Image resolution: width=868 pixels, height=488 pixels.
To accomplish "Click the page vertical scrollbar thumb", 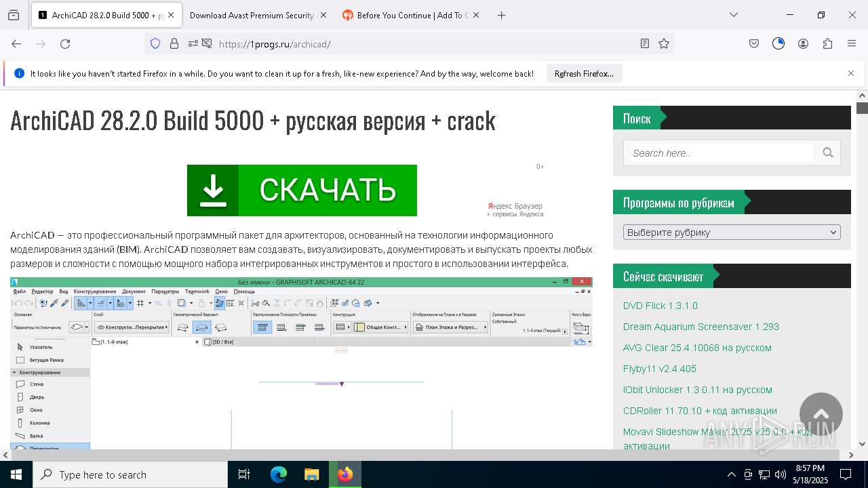I will click(862, 108).
